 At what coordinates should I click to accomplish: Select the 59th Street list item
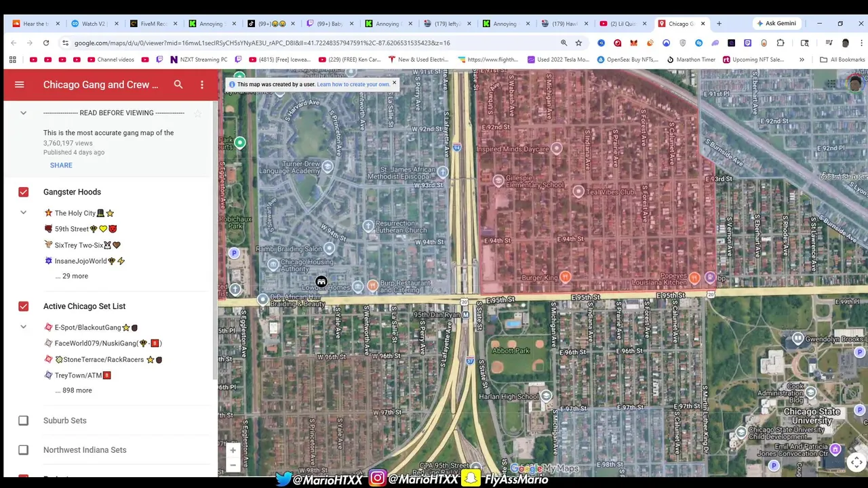[80, 229]
